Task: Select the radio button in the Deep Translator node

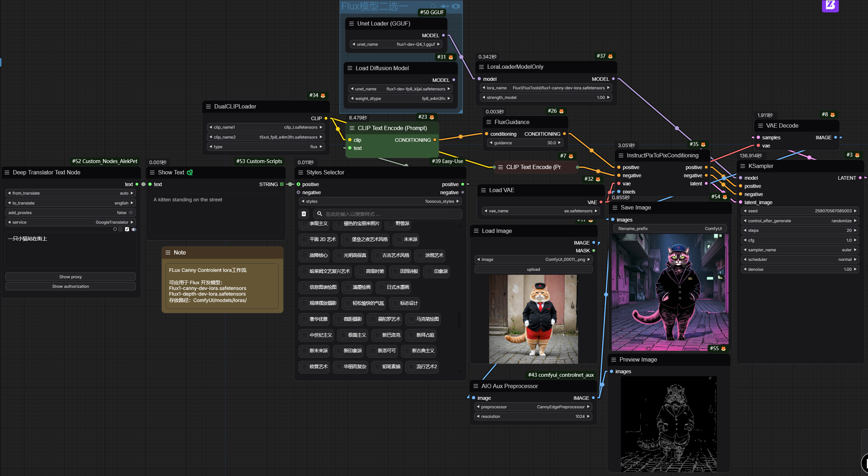Action: [115, 229]
